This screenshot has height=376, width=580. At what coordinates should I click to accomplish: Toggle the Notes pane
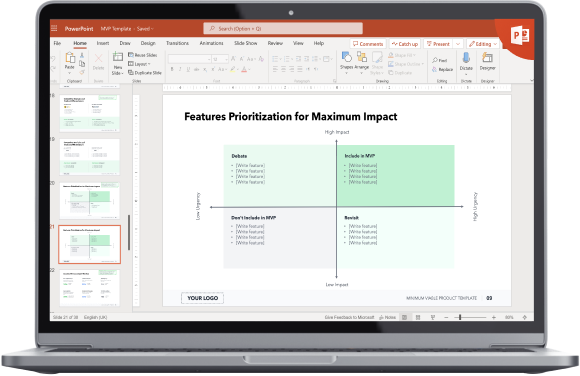click(388, 317)
